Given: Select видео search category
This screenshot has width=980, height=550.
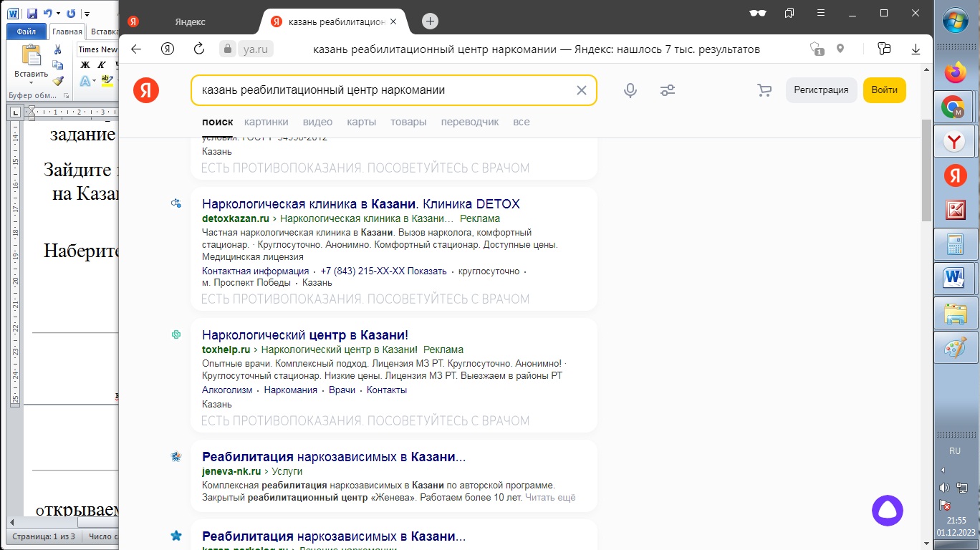Looking at the screenshot, I should tap(317, 122).
